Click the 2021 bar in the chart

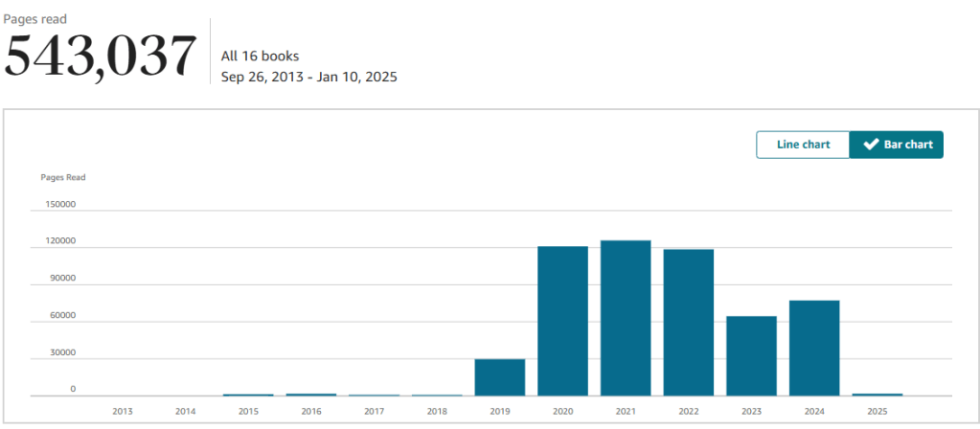pos(626,318)
